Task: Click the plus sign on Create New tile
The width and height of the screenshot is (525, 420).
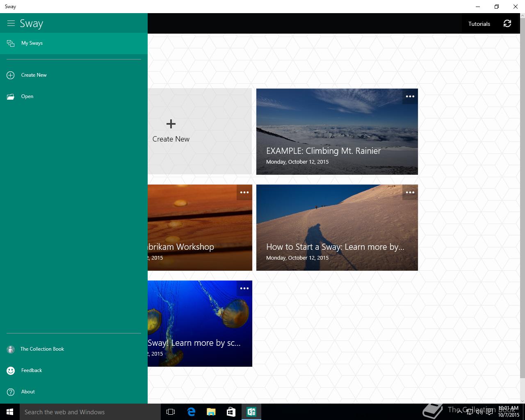Action: coord(171,123)
